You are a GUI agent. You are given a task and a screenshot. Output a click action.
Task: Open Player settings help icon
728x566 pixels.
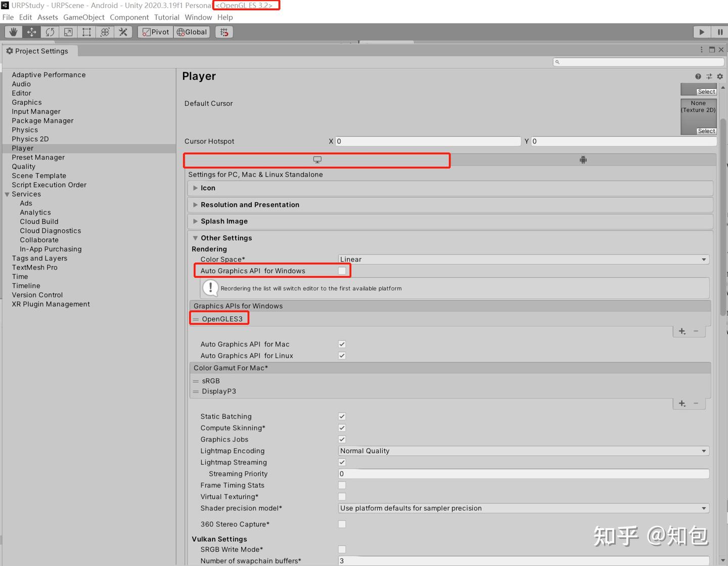698,76
